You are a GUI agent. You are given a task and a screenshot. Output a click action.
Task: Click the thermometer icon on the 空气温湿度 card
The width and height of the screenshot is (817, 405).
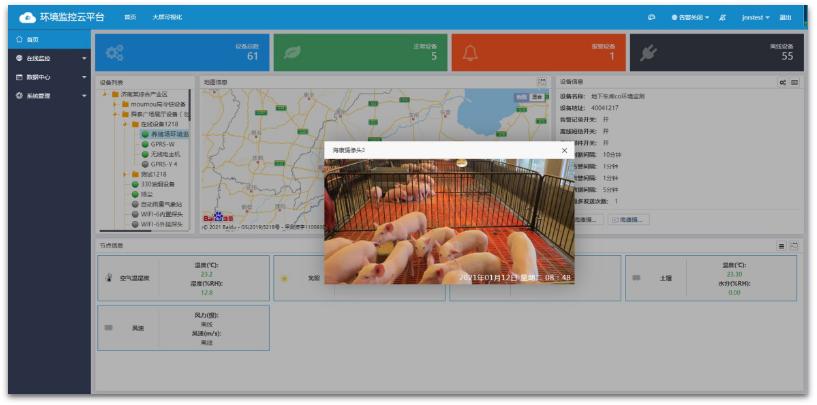click(x=108, y=278)
